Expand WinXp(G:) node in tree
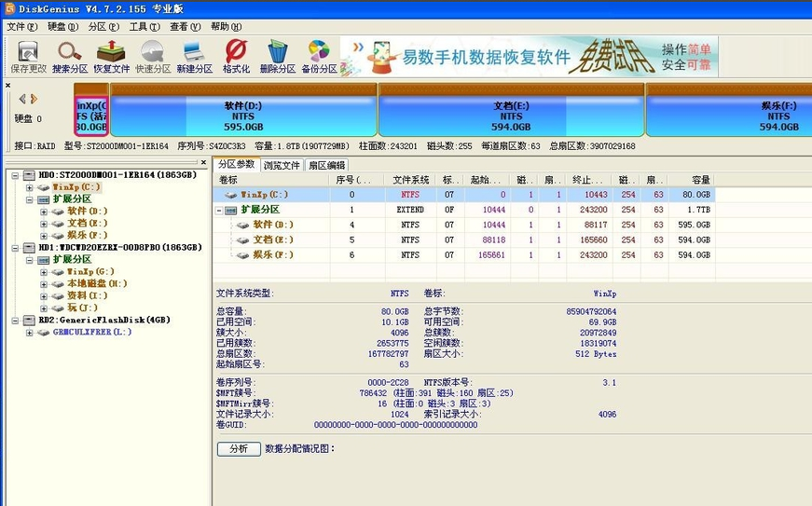Image resolution: width=812 pixels, height=506 pixels. tap(44, 272)
